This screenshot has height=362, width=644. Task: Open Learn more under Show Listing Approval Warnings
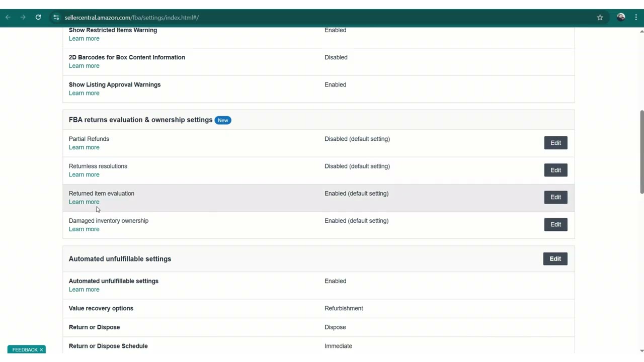click(x=84, y=93)
